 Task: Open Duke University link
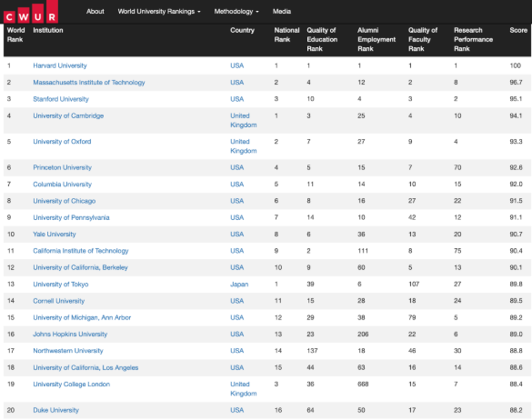pos(56,410)
